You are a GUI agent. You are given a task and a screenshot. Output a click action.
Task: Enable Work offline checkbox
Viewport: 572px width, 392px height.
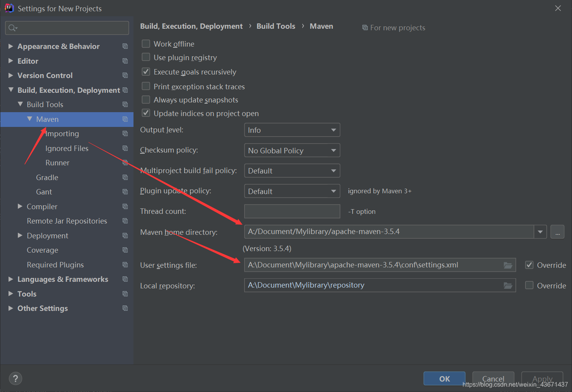pyautogui.click(x=146, y=43)
